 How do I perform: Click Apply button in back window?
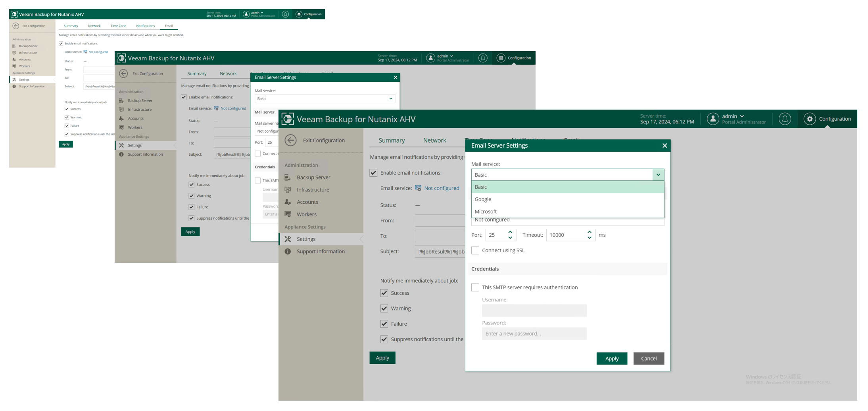pyautogui.click(x=66, y=144)
